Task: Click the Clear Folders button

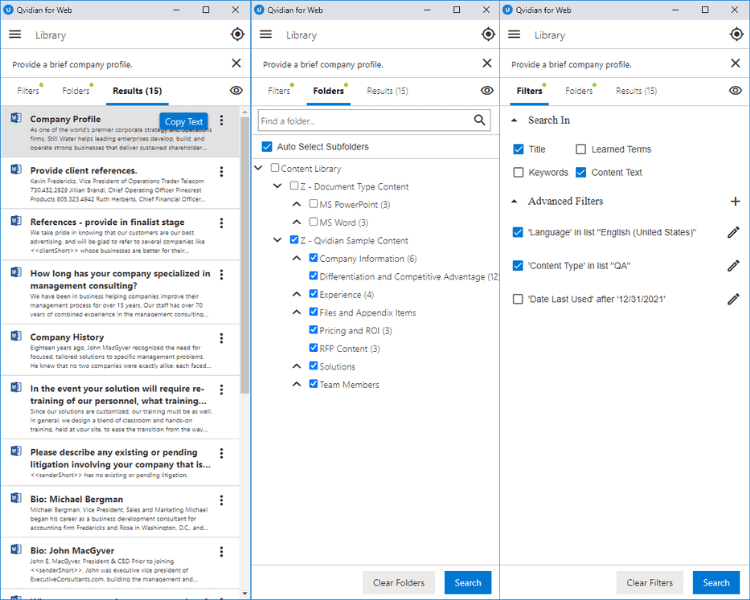Action: pos(398,583)
